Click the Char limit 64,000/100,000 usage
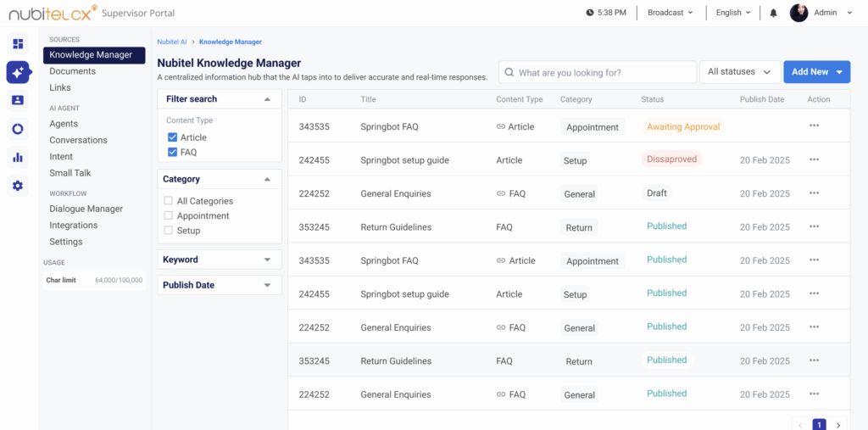The width and height of the screenshot is (868, 430). pyautogui.click(x=94, y=281)
